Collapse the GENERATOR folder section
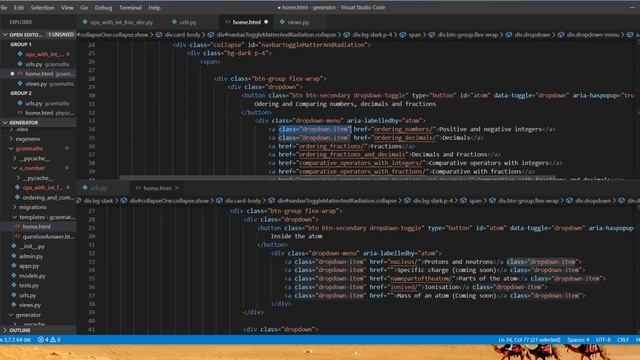The height and width of the screenshot is (360, 640). 5,122
